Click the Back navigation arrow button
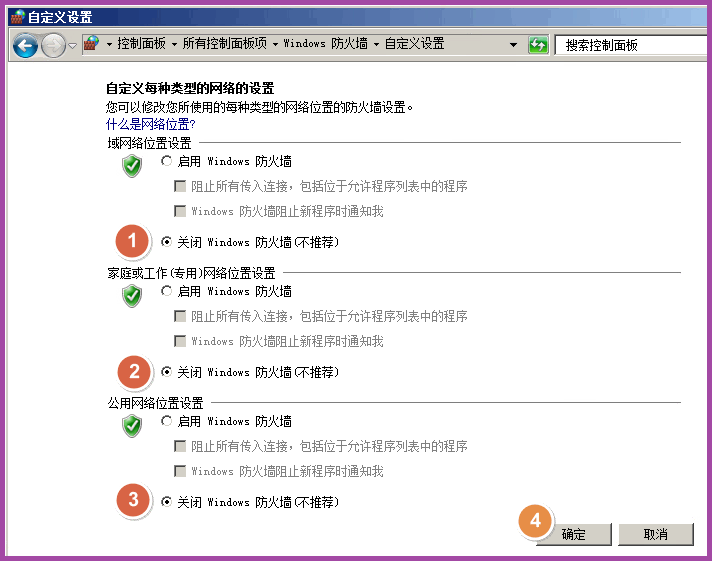This screenshot has height=561, width=712. [x=25, y=45]
